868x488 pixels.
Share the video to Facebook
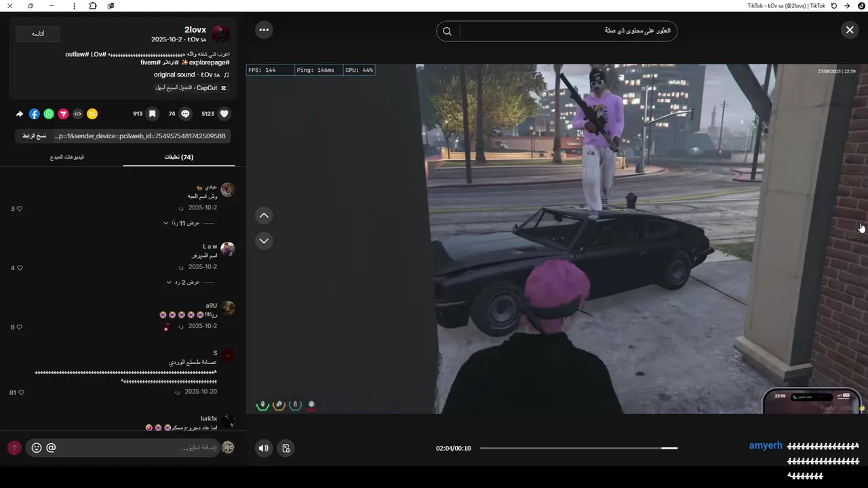point(35,114)
